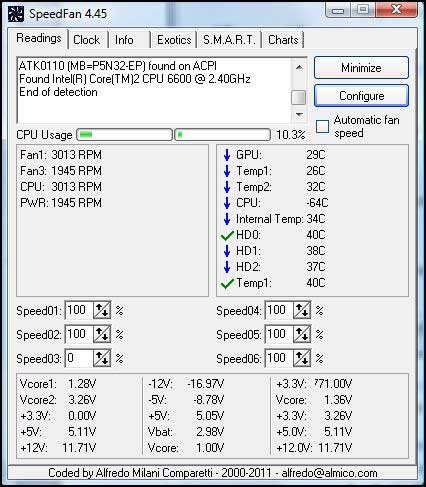Screen dimensions: 426x487
Task: Click the blue down arrow next to GPU
Action: tap(227, 155)
